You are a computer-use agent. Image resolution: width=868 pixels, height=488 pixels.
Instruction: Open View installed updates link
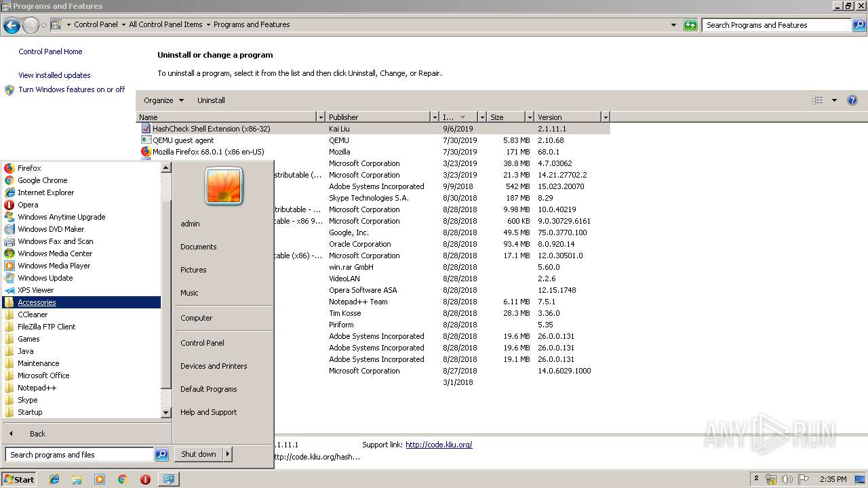click(x=54, y=75)
